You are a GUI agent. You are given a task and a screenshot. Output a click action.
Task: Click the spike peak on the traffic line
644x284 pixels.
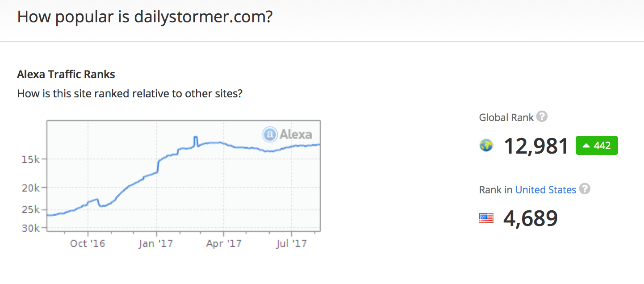tap(195, 138)
